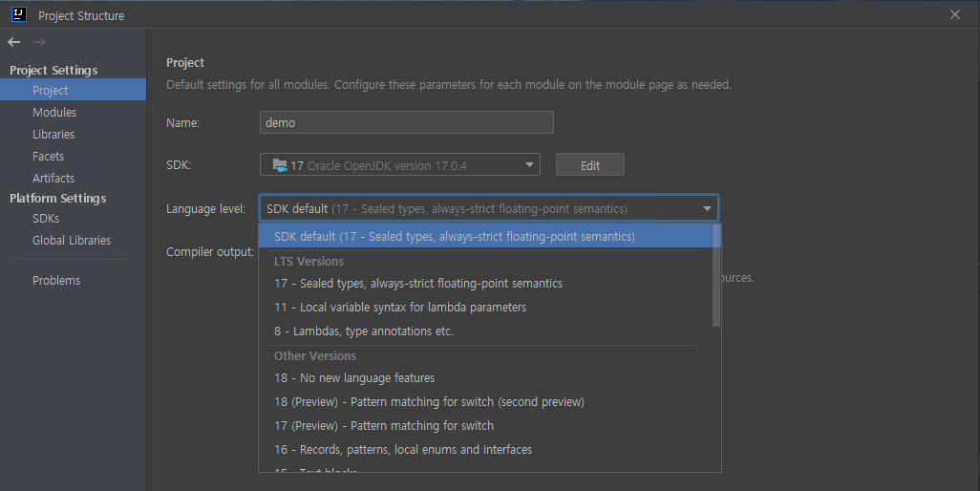
Task: Open the SDK dropdown
Action: [x=400, y=165]
